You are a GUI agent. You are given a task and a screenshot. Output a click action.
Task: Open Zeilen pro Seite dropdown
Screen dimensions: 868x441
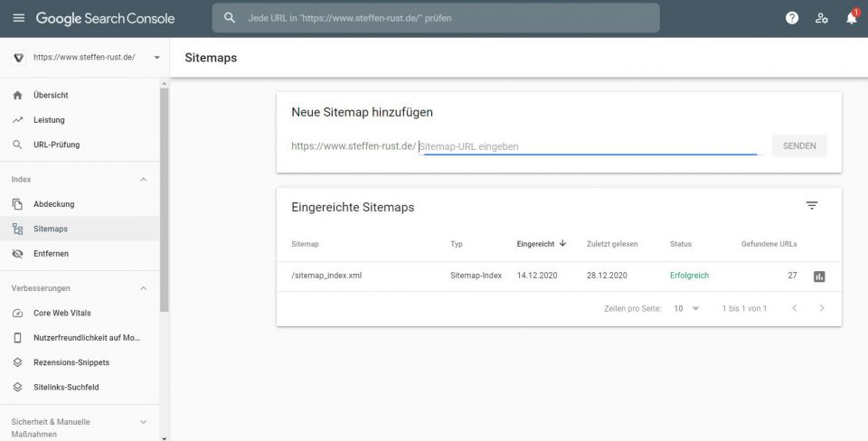pos(686,308)
